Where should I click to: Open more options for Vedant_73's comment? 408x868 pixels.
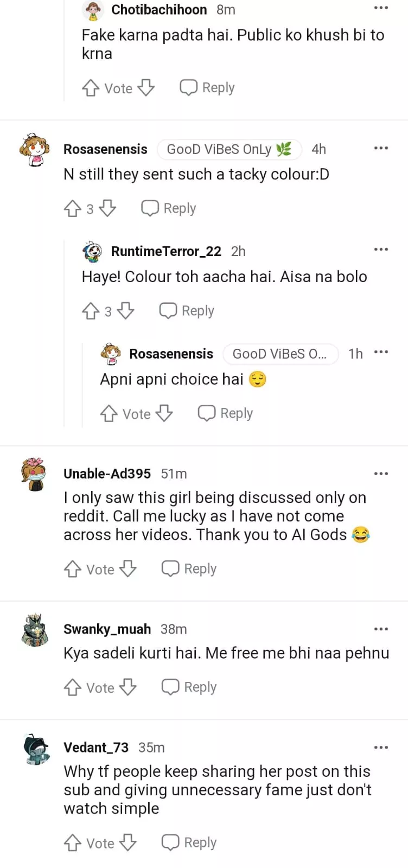(x=381, y=748)
